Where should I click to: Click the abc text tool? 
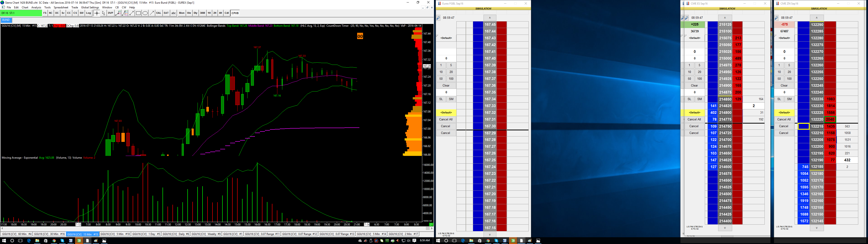tap(174, 13)
